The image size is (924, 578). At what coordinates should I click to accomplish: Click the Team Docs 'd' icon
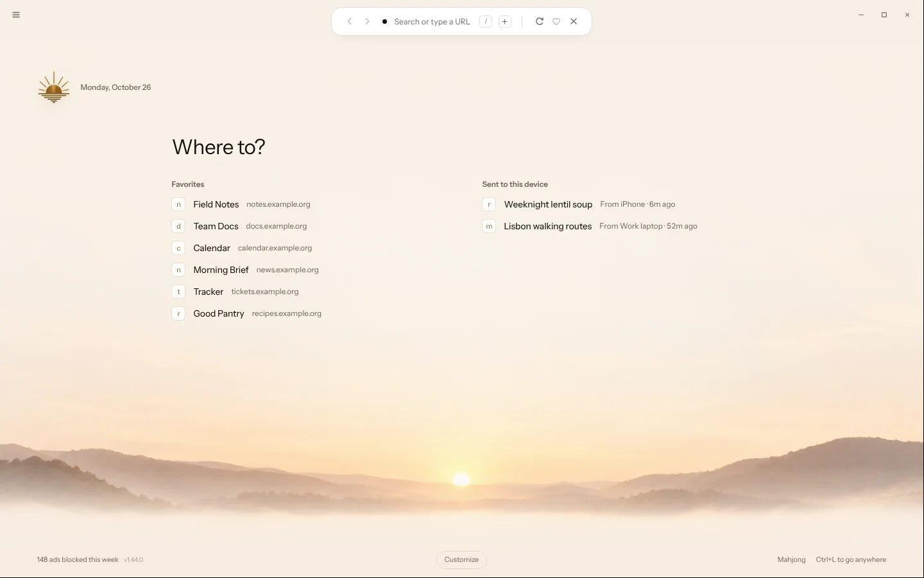[178, 226]
